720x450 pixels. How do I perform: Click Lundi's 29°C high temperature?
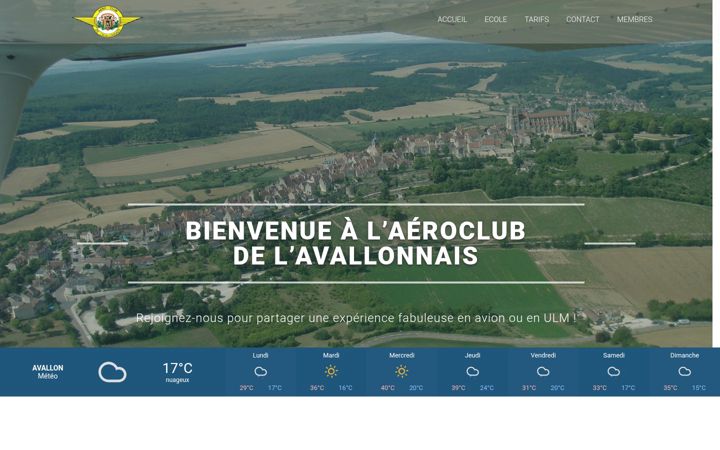(247, 388)
